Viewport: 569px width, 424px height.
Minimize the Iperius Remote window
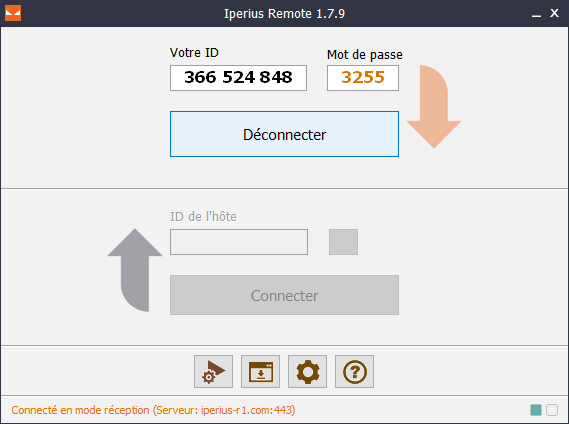[536, 14]
